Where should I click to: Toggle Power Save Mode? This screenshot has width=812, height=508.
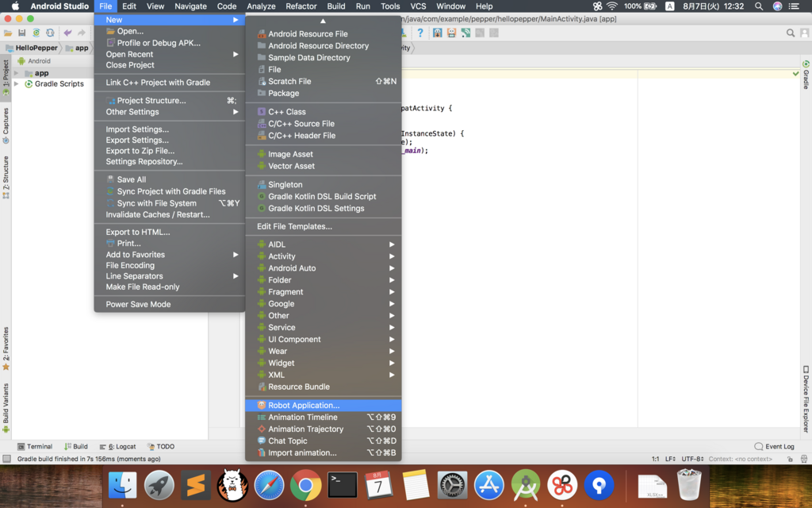point(170,304)
